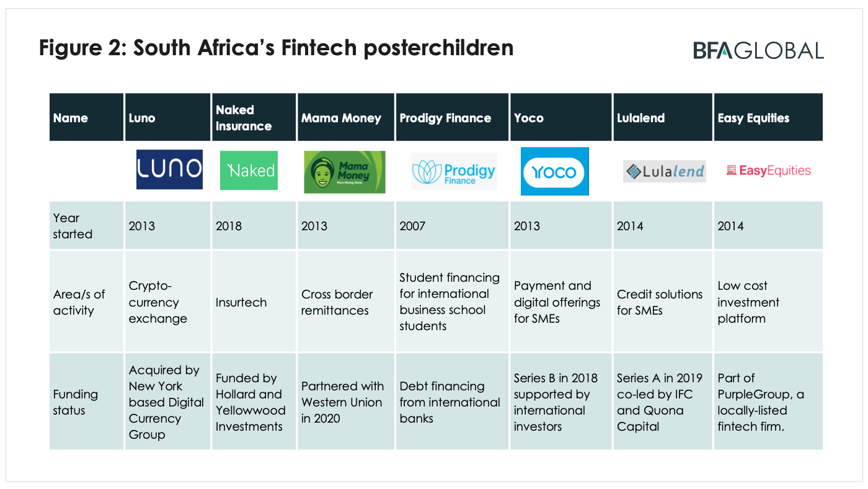Click the EasyEquities logo
Screen dimensions: 868x489
768,171
